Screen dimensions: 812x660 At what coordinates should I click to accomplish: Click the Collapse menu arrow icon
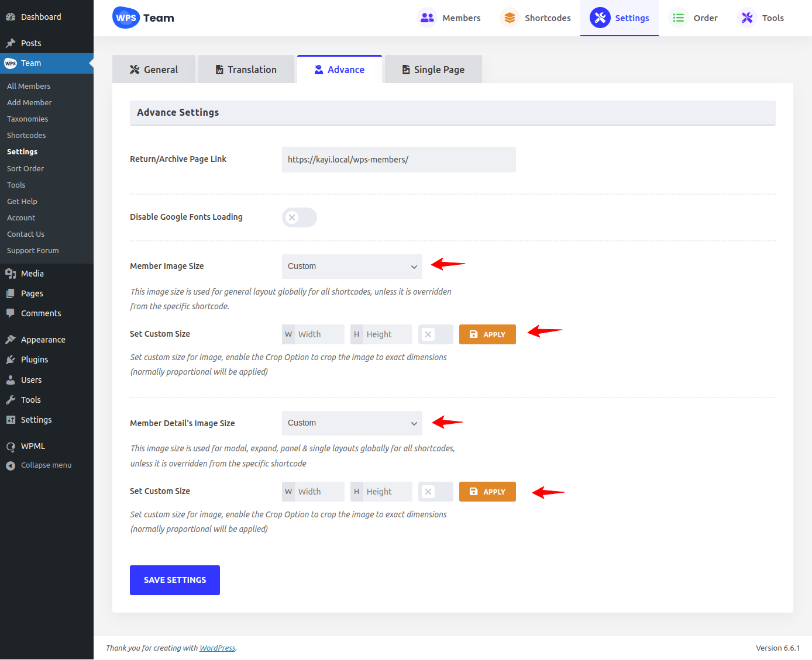pos(11,465)
